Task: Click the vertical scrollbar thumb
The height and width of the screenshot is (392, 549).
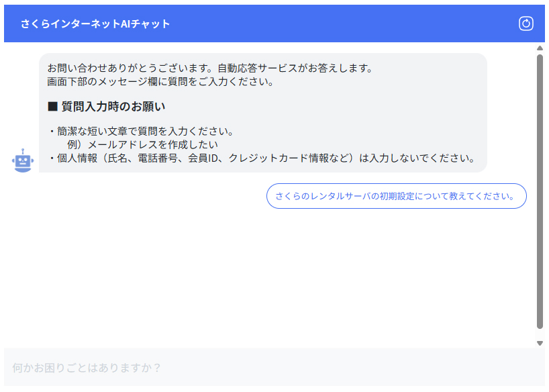Action: pyautogui.click(x=540, y=191)
